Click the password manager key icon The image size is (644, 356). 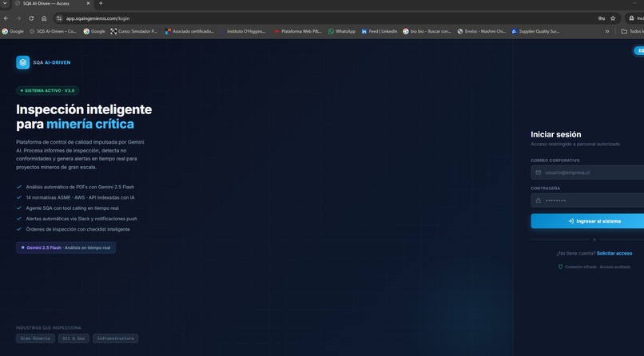point(602,18)
